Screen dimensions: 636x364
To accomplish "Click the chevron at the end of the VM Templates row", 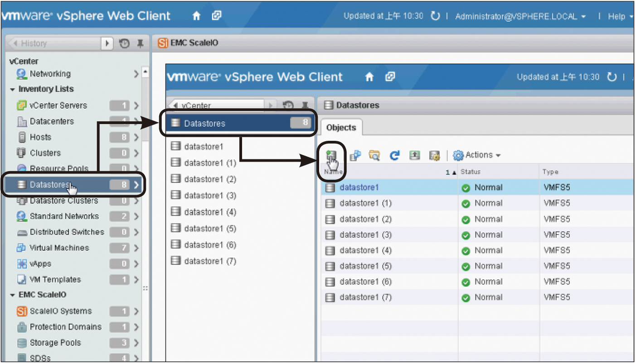I will [136, 280].
